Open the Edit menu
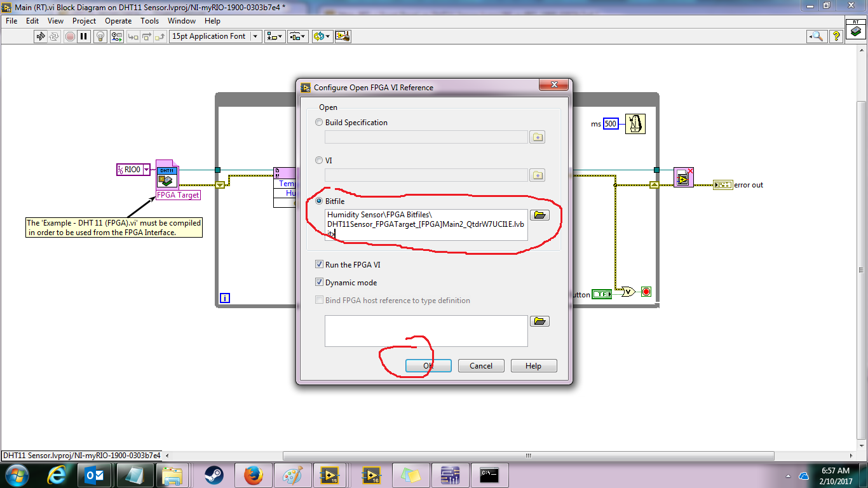 (32, 21)
